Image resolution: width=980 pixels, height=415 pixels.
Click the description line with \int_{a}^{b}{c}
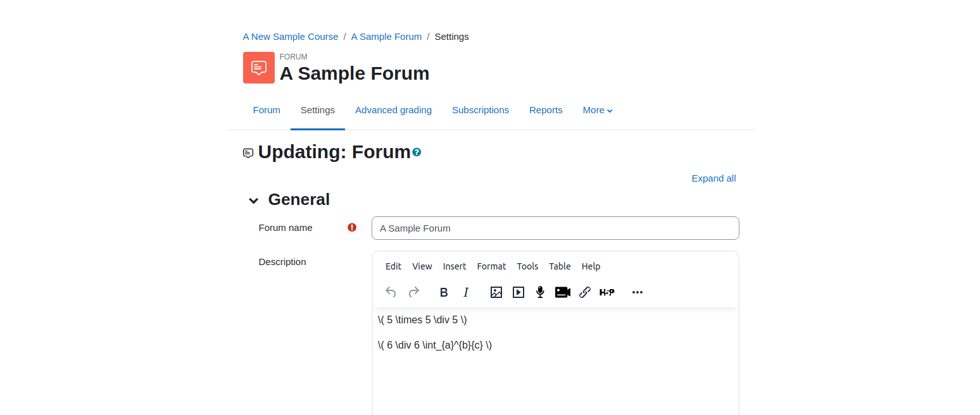click(x=435, y=345)
